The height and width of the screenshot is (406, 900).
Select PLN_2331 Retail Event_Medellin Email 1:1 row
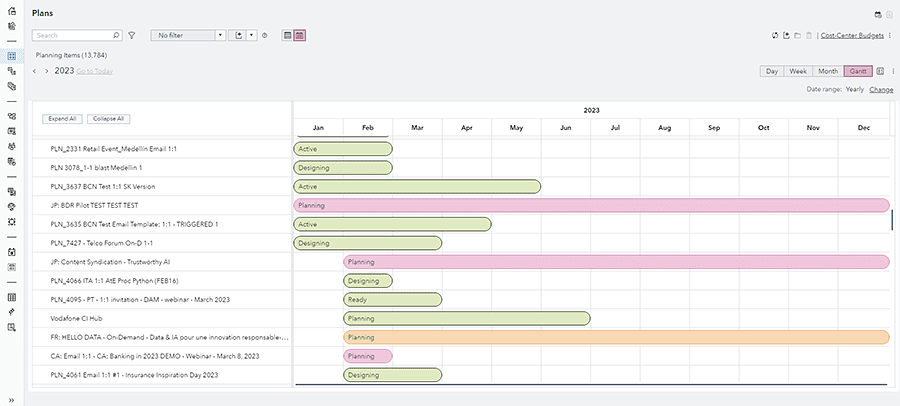point(162,149)
